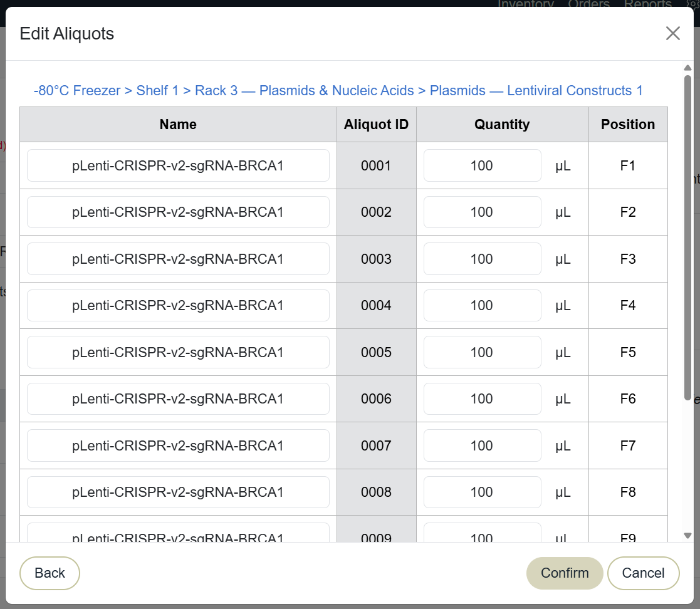
Task: Open the Shelf 1 breadcrumb link
Action: coord(157,91)
